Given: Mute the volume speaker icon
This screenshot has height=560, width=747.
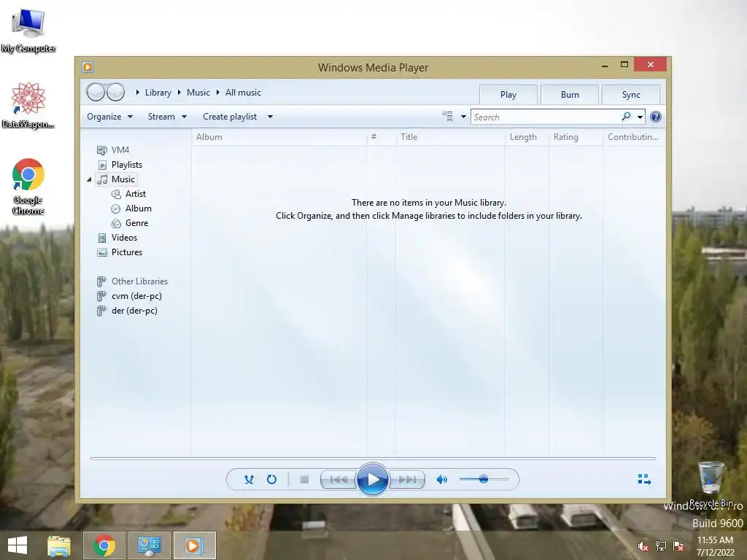Looking at the screenshot, I should [x=441, y=480].
